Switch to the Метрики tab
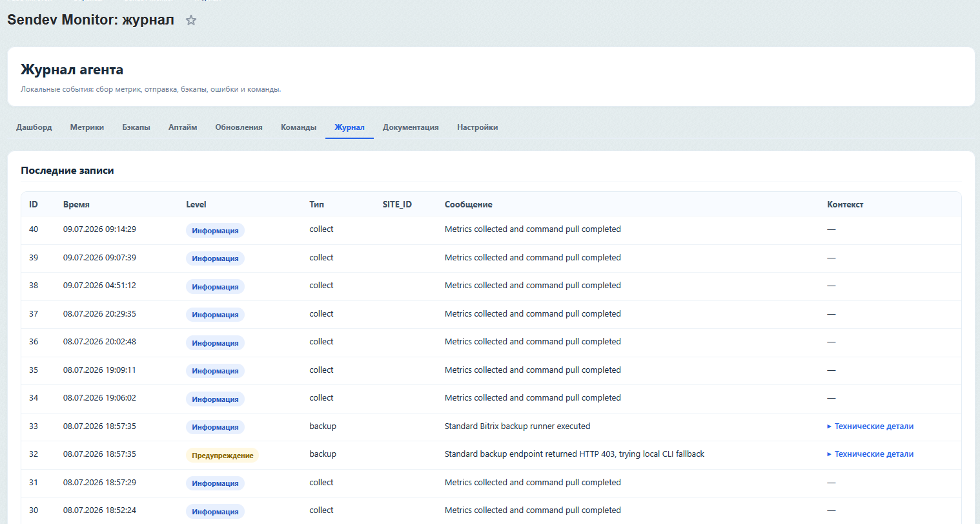The height and width of the screenshot is (524, 980). pos(87,127)
